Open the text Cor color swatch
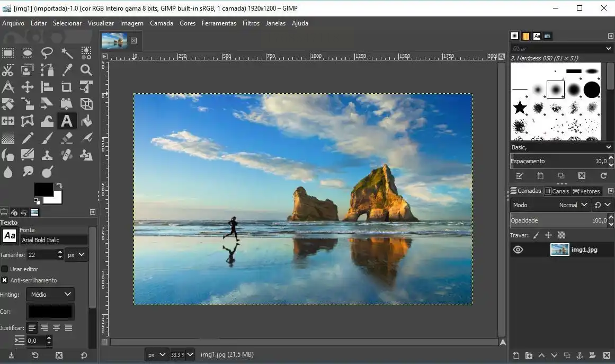This screenshot has width=615, height=364. [50, 312]
